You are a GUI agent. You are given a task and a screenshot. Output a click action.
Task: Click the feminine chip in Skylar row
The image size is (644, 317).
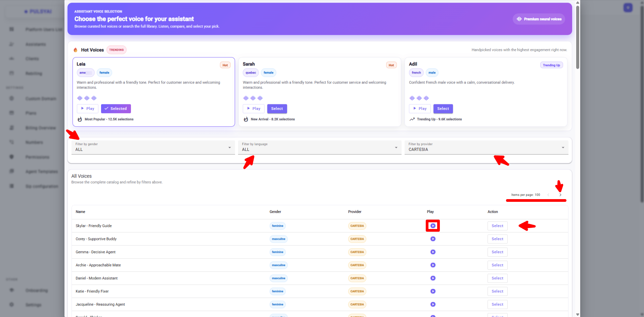click(x=278, y=226)
